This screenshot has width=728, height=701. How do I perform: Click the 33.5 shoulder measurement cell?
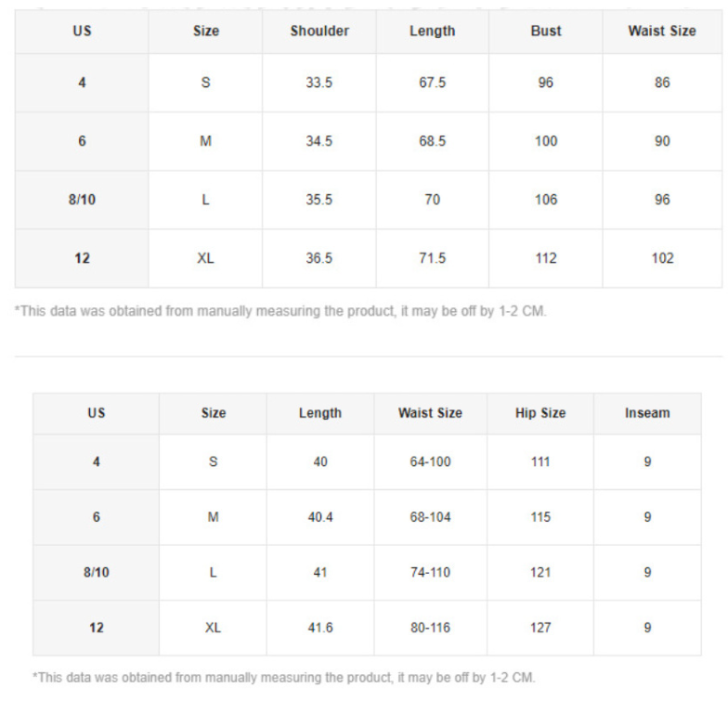(x=319, y=83)
